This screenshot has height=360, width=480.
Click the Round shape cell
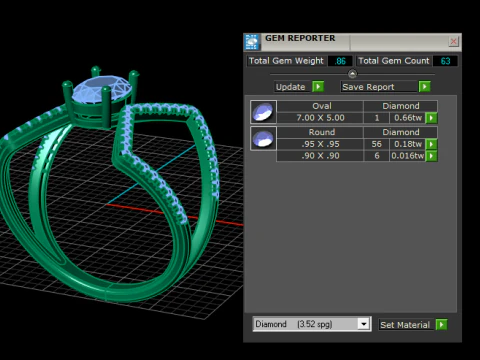click(x=321, y=132)
